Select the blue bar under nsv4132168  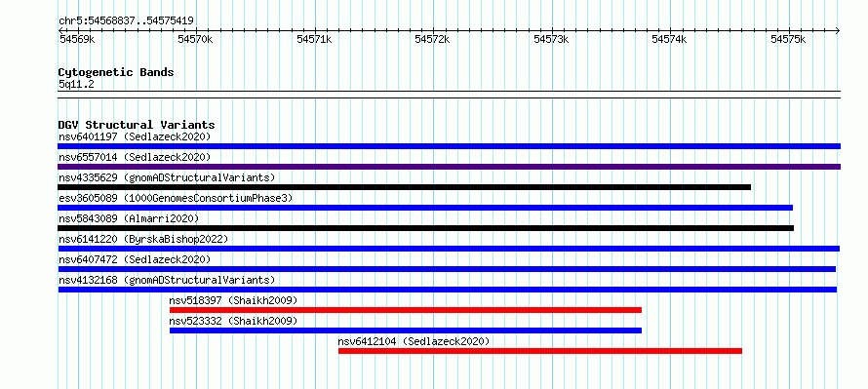pos(448,290)
